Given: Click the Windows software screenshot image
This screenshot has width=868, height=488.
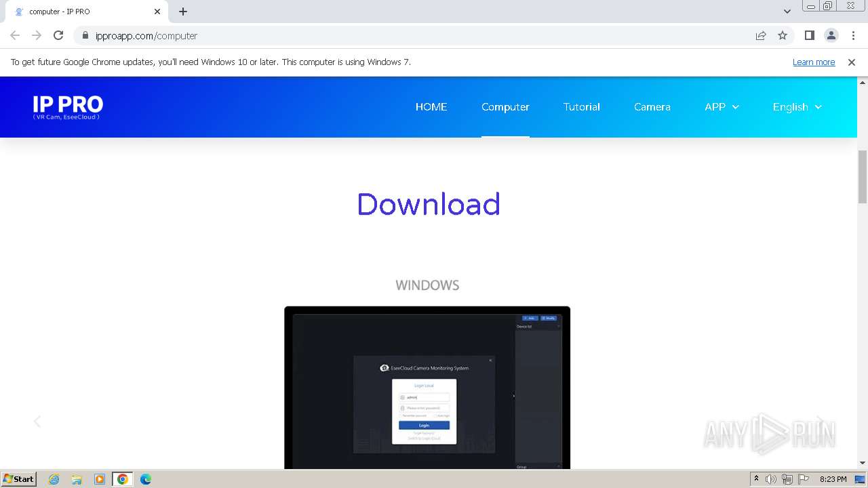Looking at the screenshot, I should pyautogui.click(x=427, y=388).
